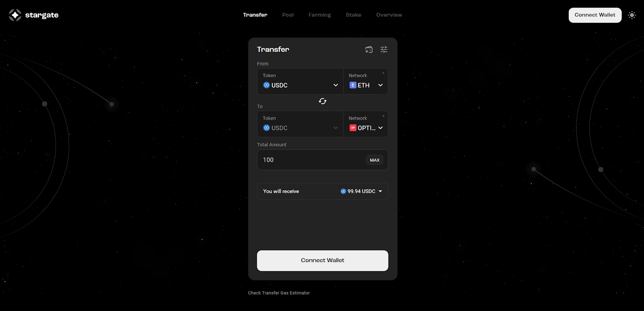Screen dimensions: 644x311
Task: Open the From token USDC dropdown
Action: pyautogui.click(x=300, y=81)
